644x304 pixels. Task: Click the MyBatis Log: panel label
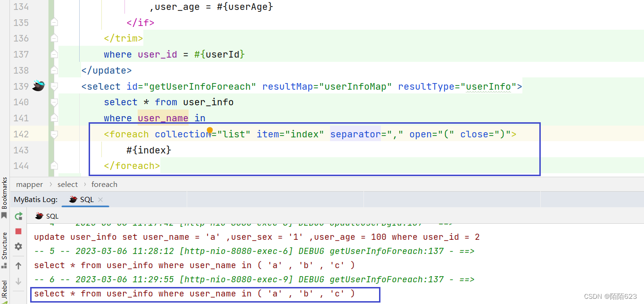point(36,200)
